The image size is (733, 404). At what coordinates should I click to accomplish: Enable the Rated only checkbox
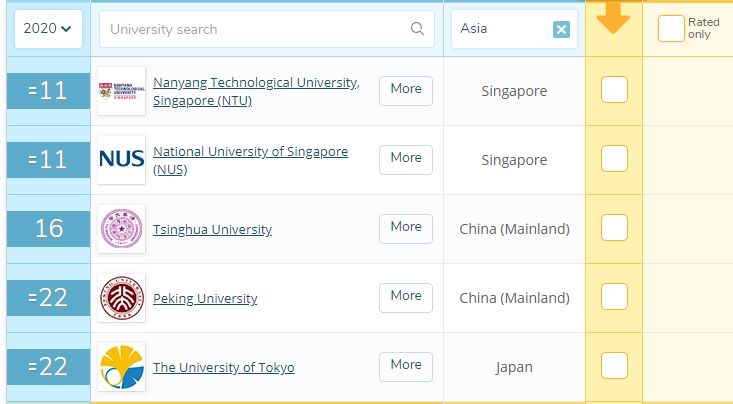coord(671,29)
